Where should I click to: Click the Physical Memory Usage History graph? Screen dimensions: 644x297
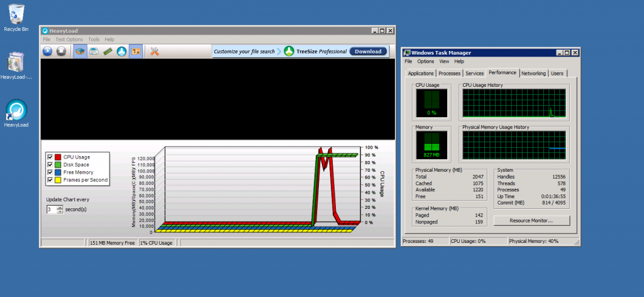514,145
